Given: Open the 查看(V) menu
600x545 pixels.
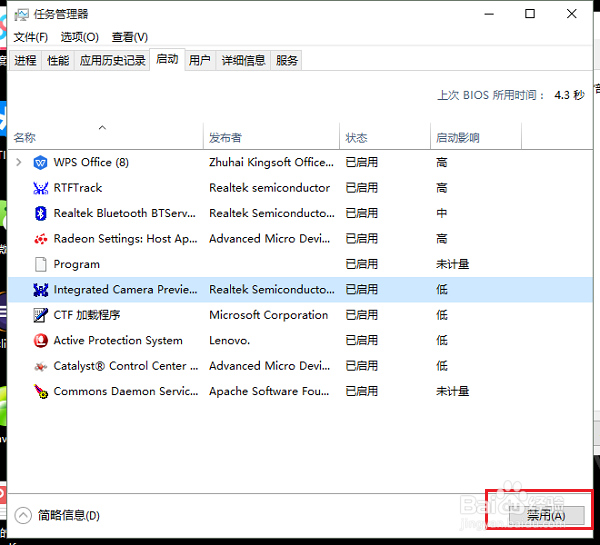Looking at the screenshot, I should (130, 37).
